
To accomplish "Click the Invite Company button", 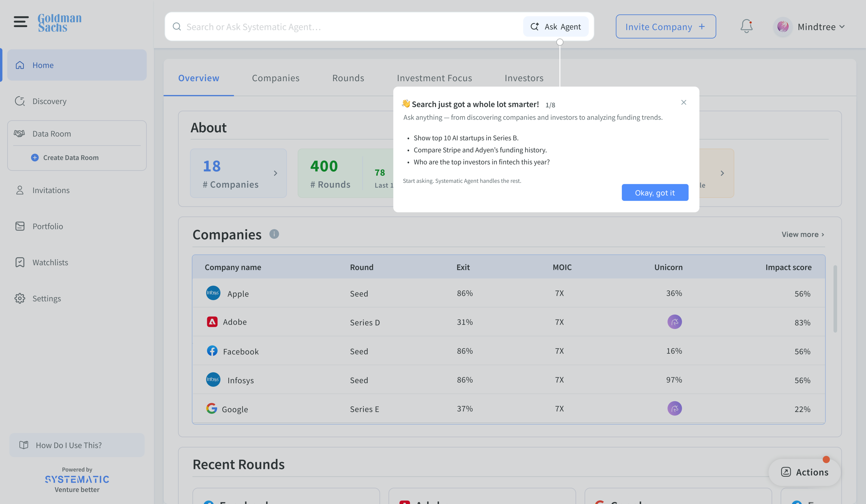I will tap(666, 26).
